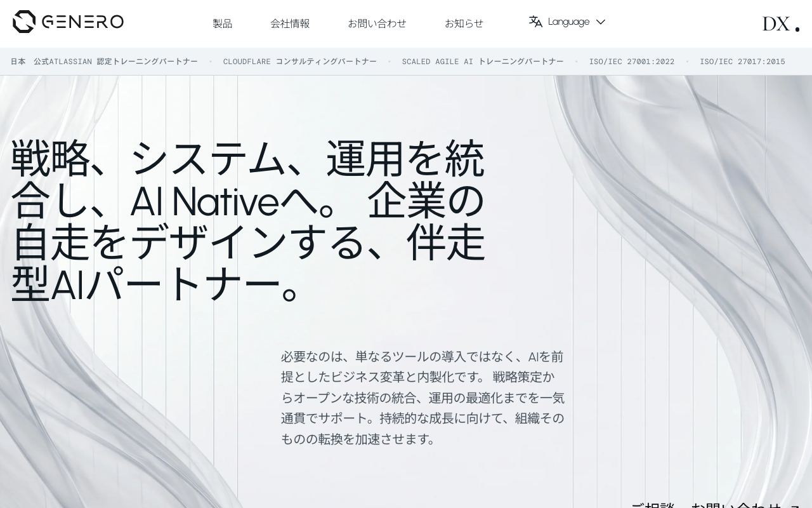Expand the Language dropdown chevron
The width and height of the screenshot is (812, 508).
coord(600,22)
